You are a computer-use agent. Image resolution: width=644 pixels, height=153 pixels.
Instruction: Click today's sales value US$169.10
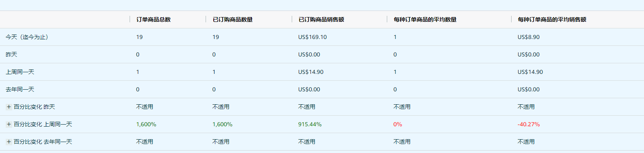coord(312,37)
